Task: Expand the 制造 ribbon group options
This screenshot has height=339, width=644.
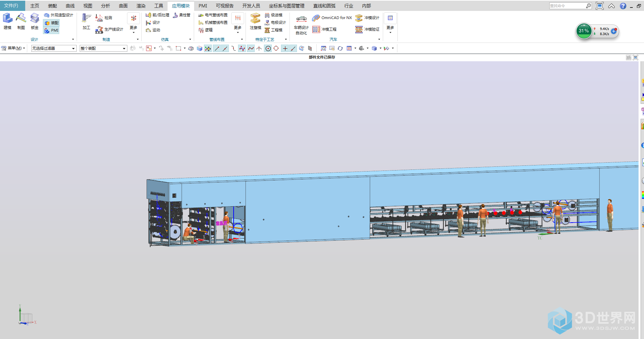Action: [x=138, y=39]
